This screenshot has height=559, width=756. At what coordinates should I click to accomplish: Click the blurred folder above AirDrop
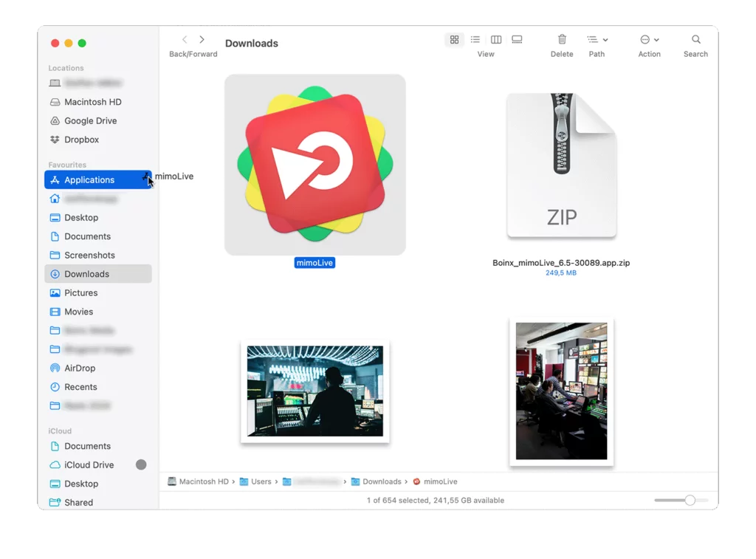point(98,349)
